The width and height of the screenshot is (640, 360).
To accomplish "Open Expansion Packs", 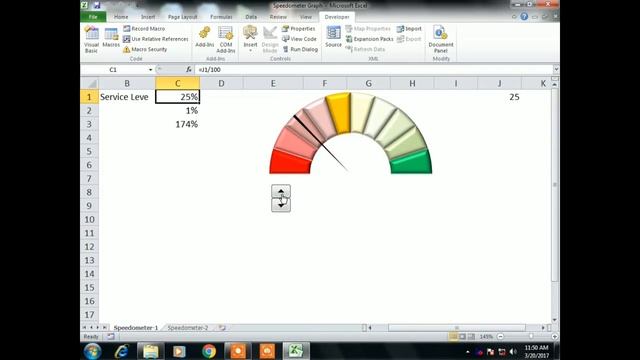I will pos(369,39).
